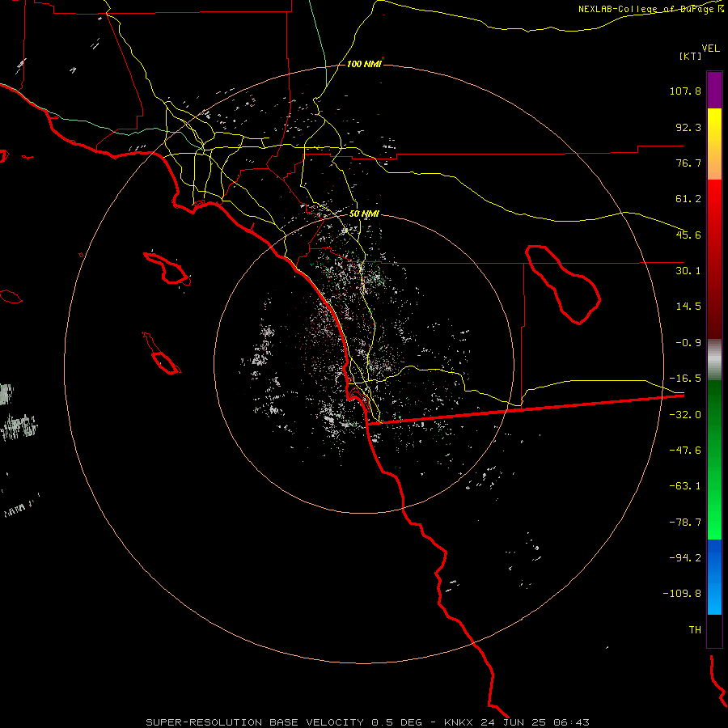Pick the blue color bar segment
The width and height of the screenshot is (728, 728).
click(714, 577)
